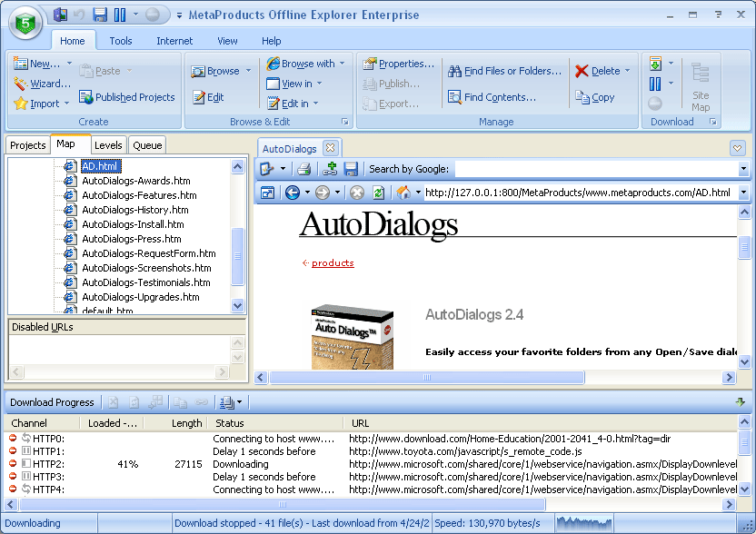
Task: Click the Status column header
Action: (x=275, y=423)
